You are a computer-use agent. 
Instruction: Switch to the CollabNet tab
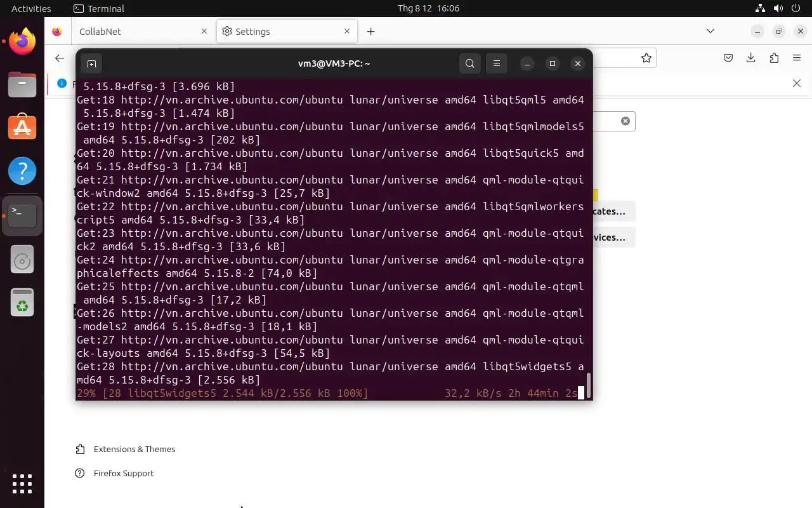click(144, 31)
